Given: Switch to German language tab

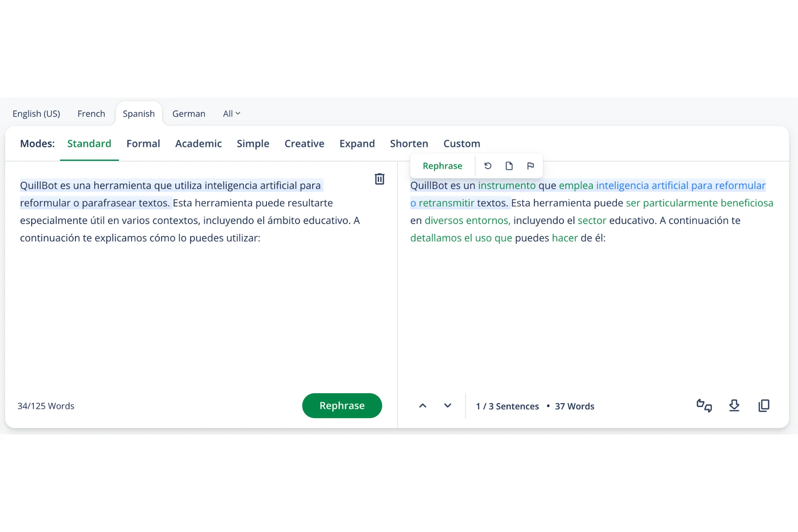Looking at the screenshot, I should 189,113.
